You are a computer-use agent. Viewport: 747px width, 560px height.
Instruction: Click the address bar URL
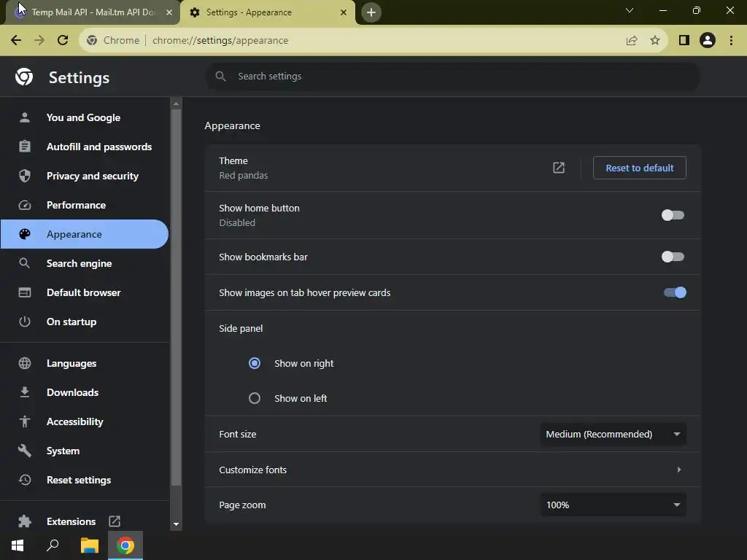point(220,41)
